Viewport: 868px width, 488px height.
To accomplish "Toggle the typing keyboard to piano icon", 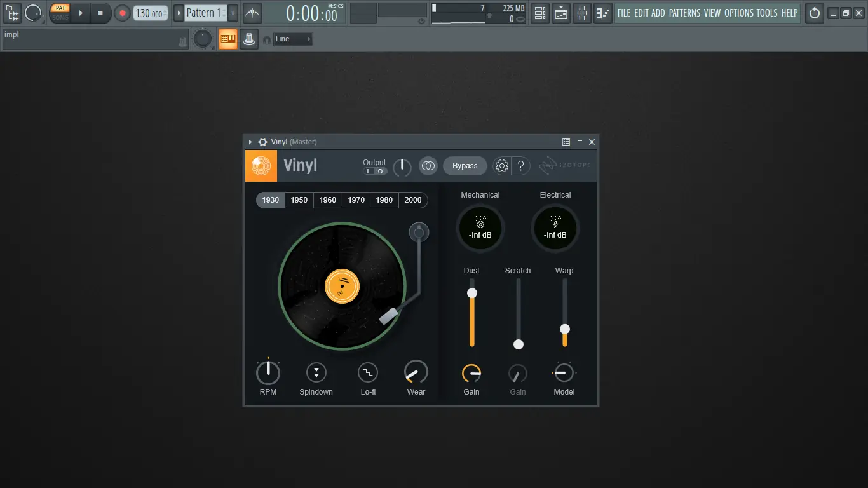I will (x=228, y=39).
